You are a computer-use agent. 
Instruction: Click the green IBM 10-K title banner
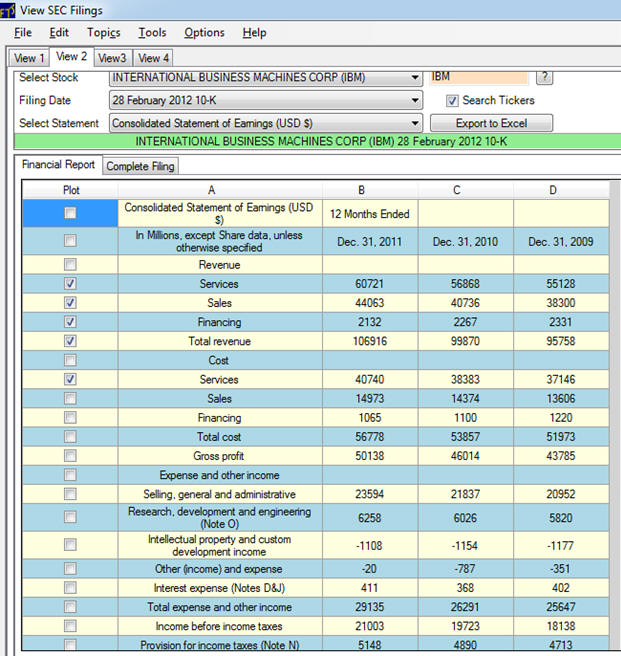click(318, 141)
